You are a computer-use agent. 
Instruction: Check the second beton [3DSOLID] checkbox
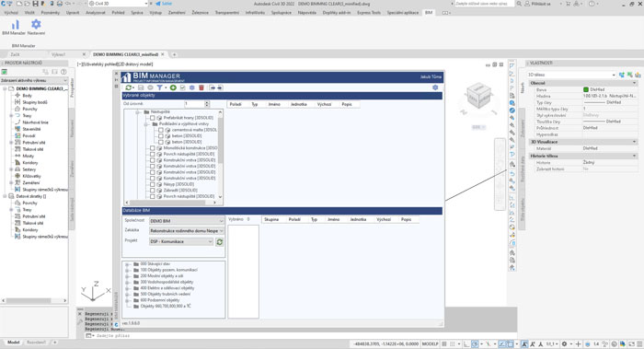click(161, 142)
